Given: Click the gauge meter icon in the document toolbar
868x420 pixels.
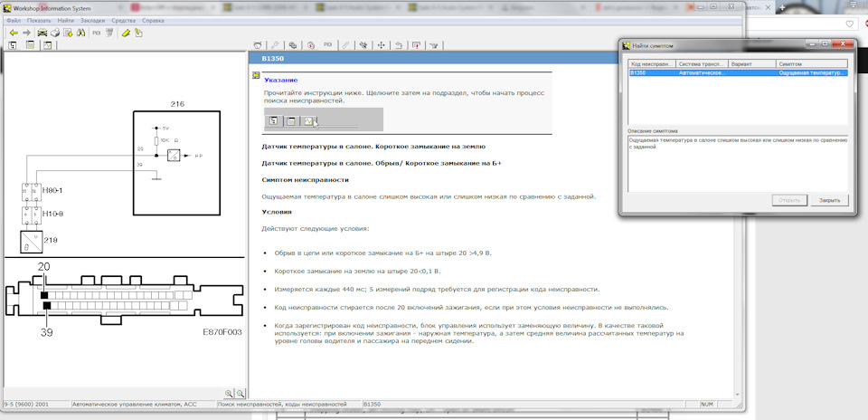Looking at the screenshot, I should 258,45.
